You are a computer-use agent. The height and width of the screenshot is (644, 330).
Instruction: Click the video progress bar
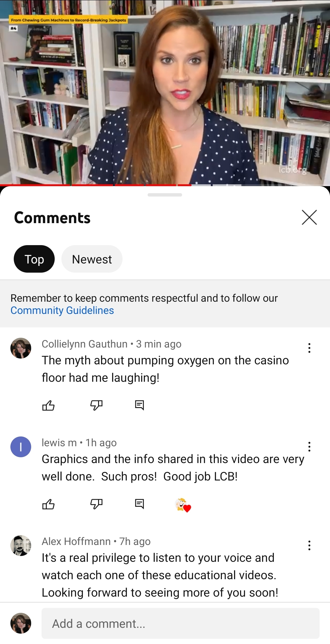(x=165, y=185)
